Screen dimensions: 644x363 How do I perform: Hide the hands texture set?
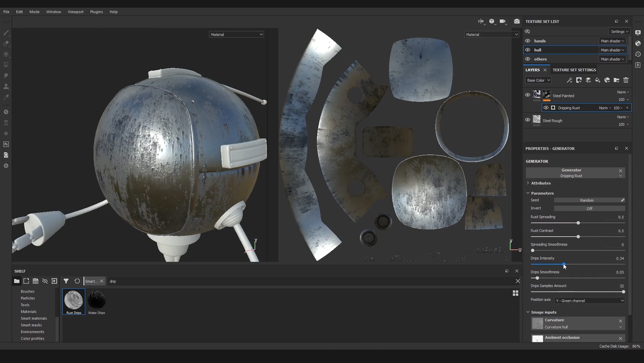click(x=528, y=41)
